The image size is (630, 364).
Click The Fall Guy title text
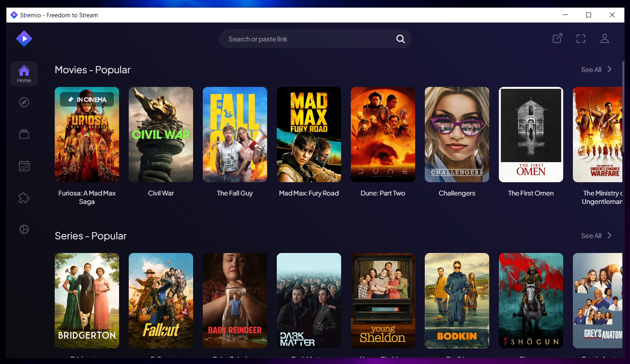click(x=235, y=193)
